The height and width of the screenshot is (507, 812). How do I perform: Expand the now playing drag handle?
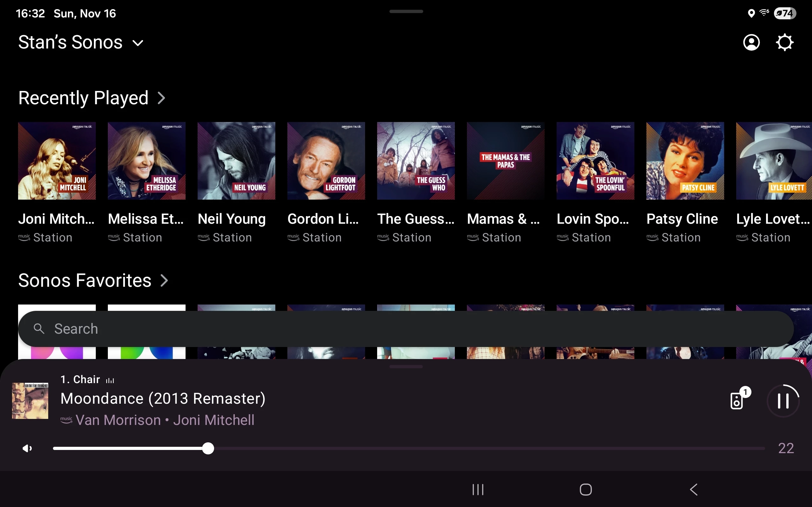(x=406, y=367)
